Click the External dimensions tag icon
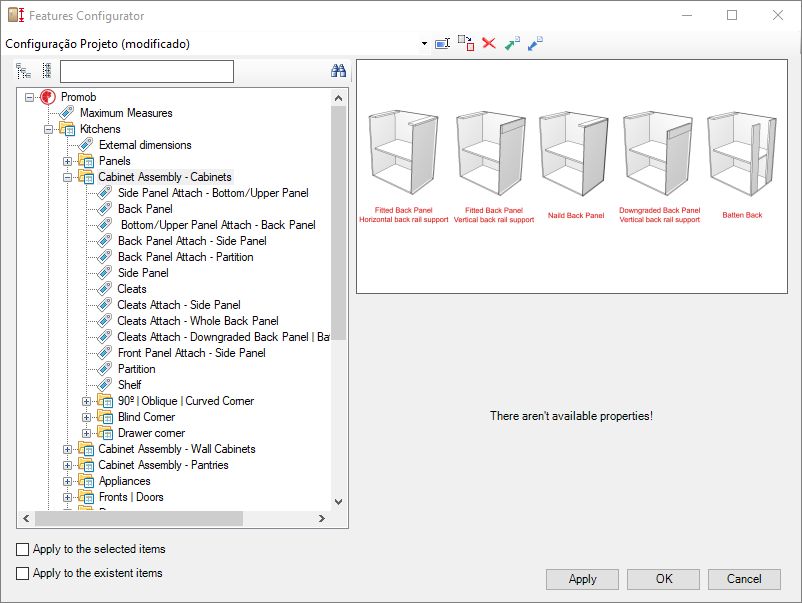This screenshot has height=603, width=802. [86, 145]
